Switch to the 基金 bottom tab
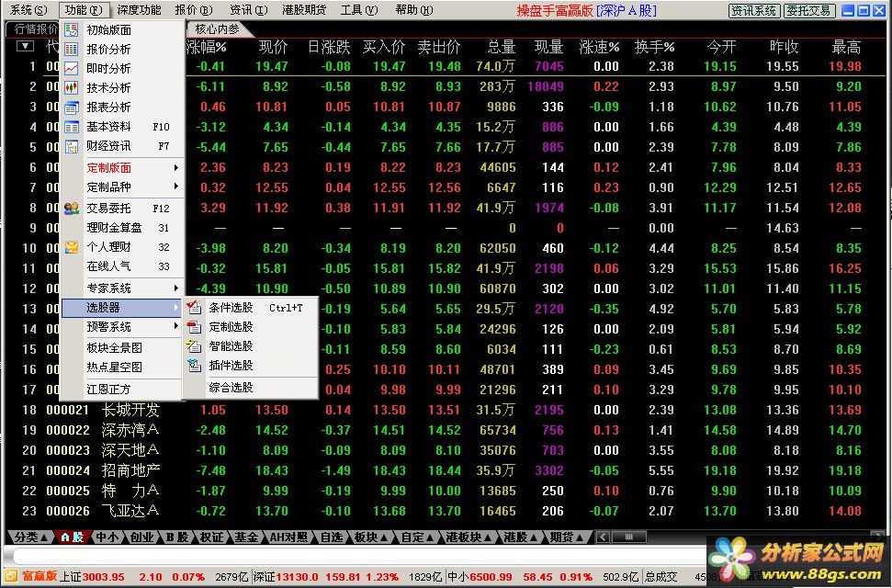 [246, 537]
